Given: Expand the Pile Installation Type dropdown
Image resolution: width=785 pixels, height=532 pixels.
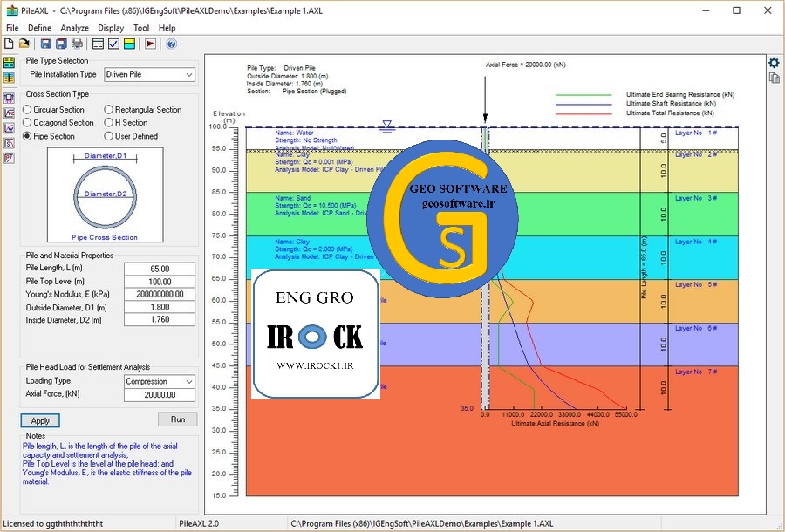Looking at the screenshot, I should (150, 75).
